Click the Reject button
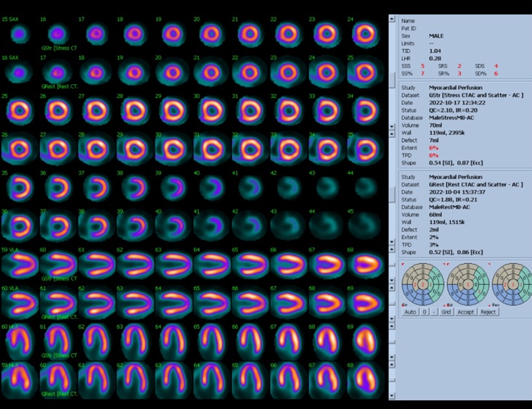This screenshot has width=532, height=409. coord(488,312)
